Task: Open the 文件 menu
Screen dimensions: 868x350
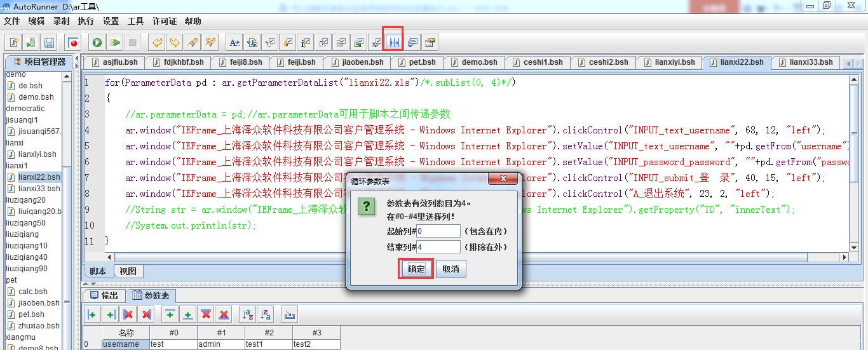Action: [12, 21]
